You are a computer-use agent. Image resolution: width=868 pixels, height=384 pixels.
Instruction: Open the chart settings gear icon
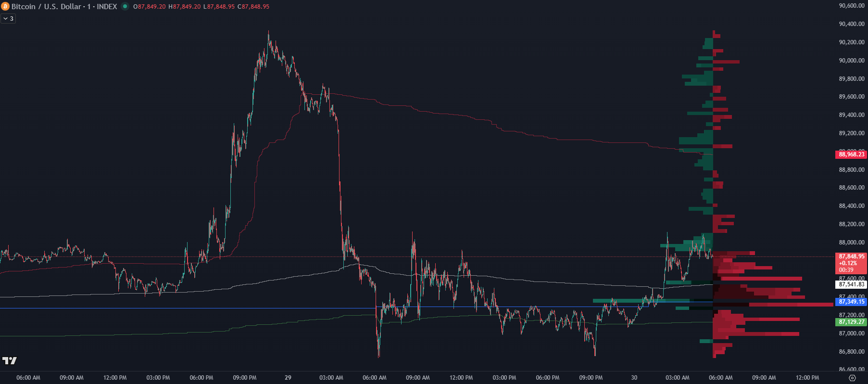pyautogui.click(x=852, y=378)
